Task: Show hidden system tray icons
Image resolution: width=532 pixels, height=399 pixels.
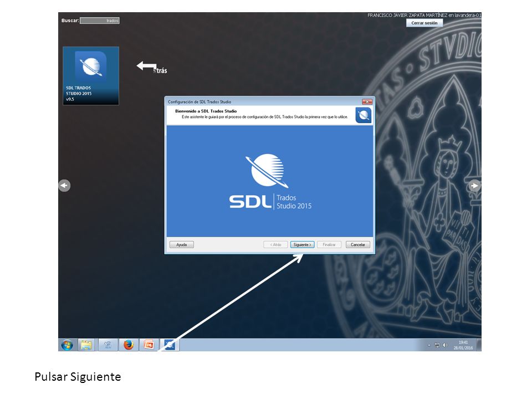Action: pyautogui.click(x=429, y=345)
